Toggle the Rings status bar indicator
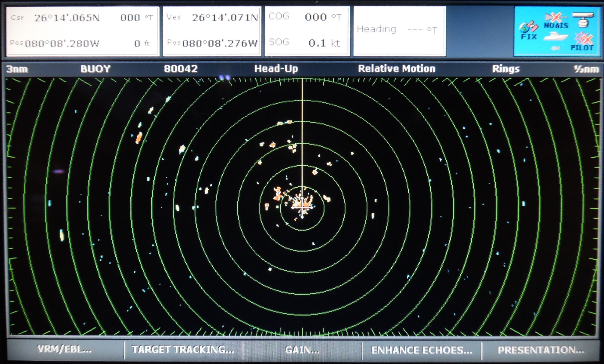 505,69
